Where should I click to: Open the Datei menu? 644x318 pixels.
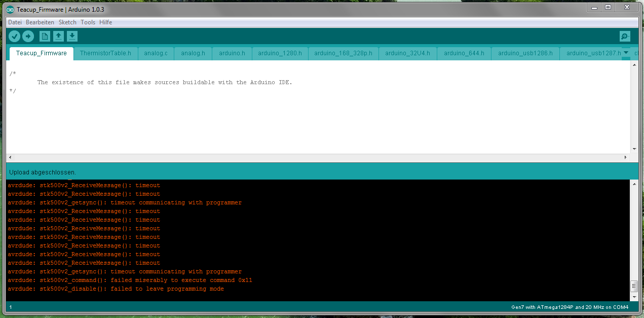(15, 22)
